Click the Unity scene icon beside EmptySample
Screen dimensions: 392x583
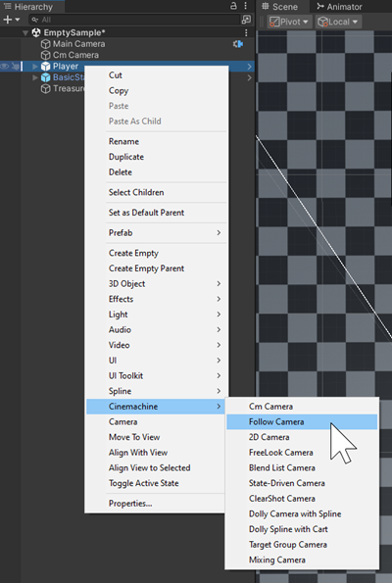pos(36,32)
